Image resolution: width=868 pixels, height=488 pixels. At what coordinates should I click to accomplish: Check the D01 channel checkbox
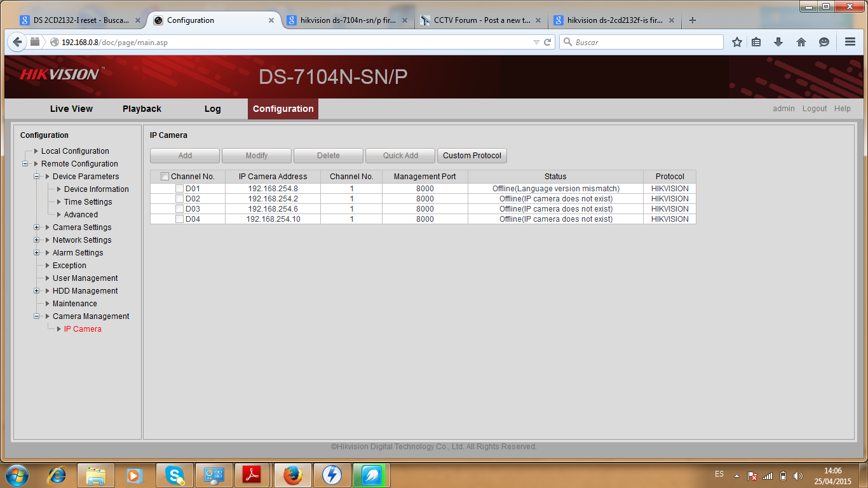180,189
